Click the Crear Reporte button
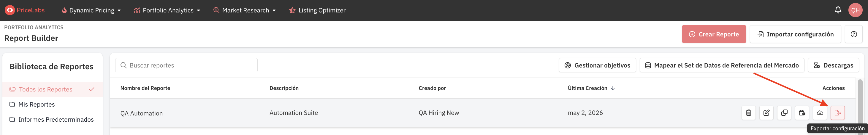This screenshot has width=868, height=135. 714,34
